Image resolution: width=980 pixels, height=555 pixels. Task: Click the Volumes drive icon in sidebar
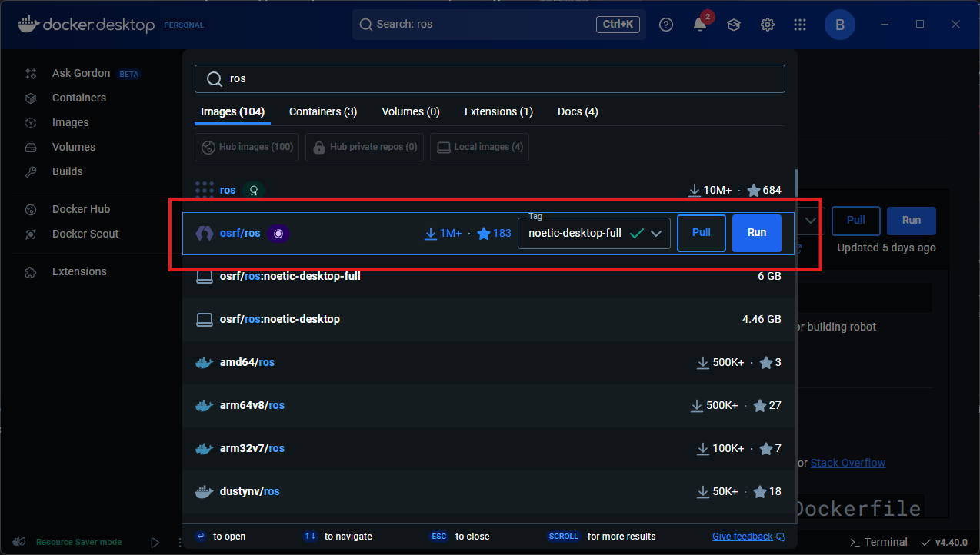(x=31, y=148)
